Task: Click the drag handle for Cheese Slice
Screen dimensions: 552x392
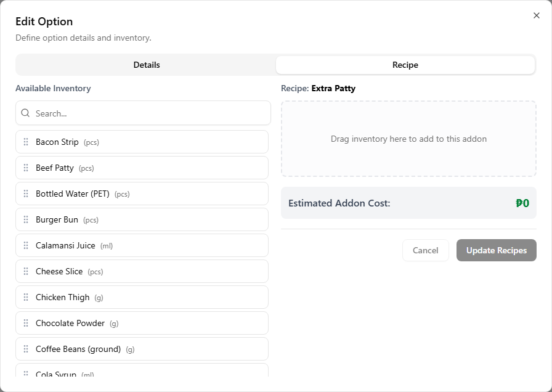Action: click(26, 271)
